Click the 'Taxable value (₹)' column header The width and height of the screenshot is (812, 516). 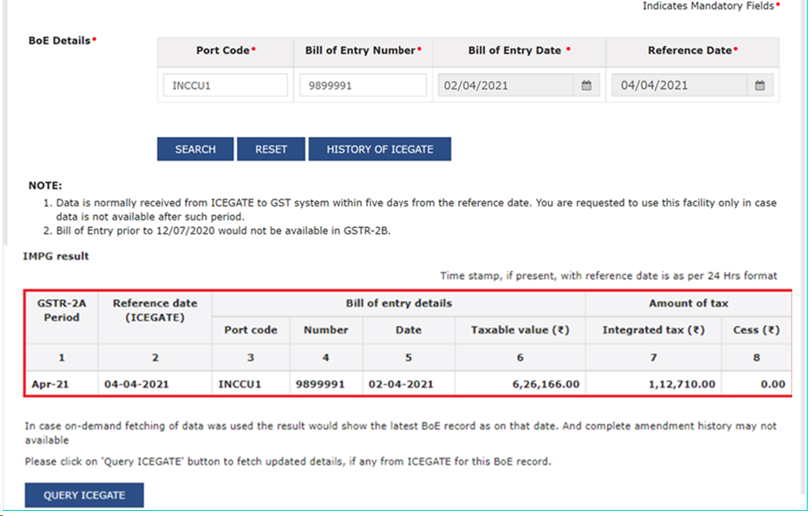(x=520, y=330)
